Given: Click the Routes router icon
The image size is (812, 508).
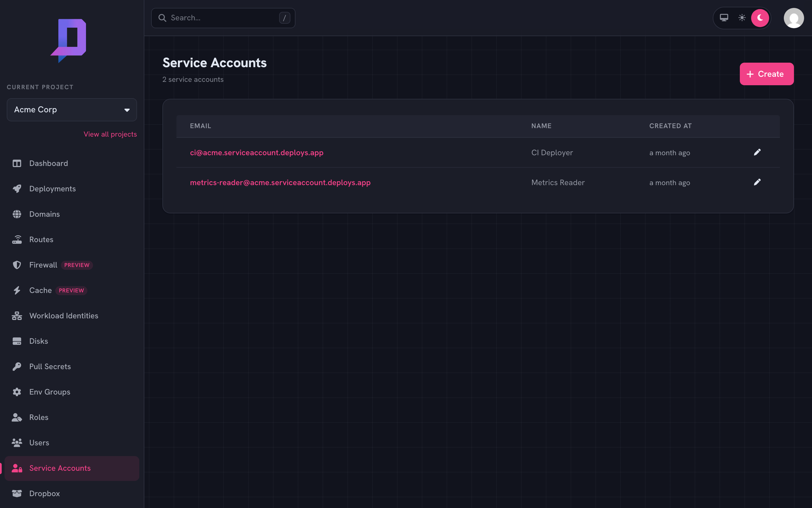Looking at the screenshot, I should click(17, 240).
